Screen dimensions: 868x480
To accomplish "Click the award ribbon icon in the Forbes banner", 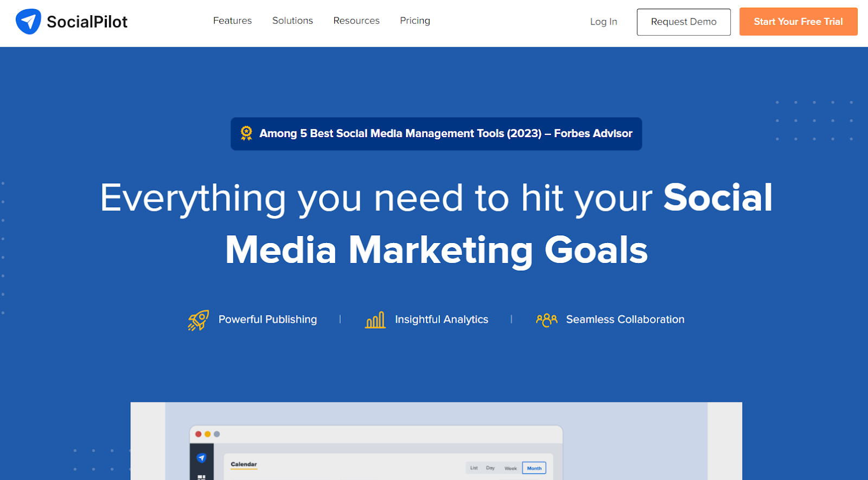I will pos(246,133).
